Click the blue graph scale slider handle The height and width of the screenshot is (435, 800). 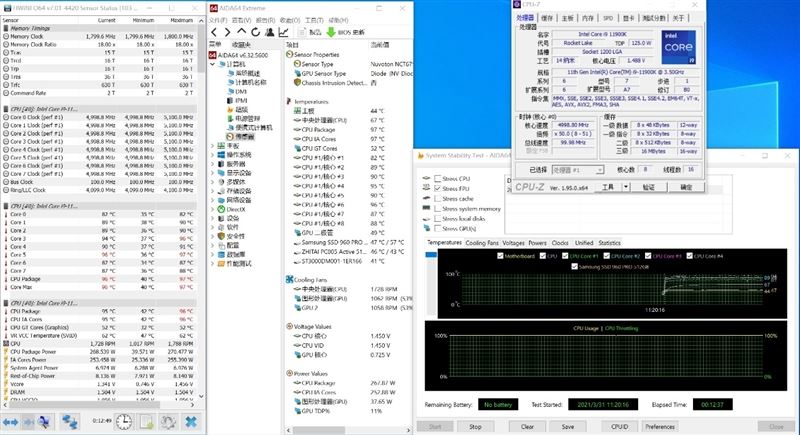pos(431,254)
